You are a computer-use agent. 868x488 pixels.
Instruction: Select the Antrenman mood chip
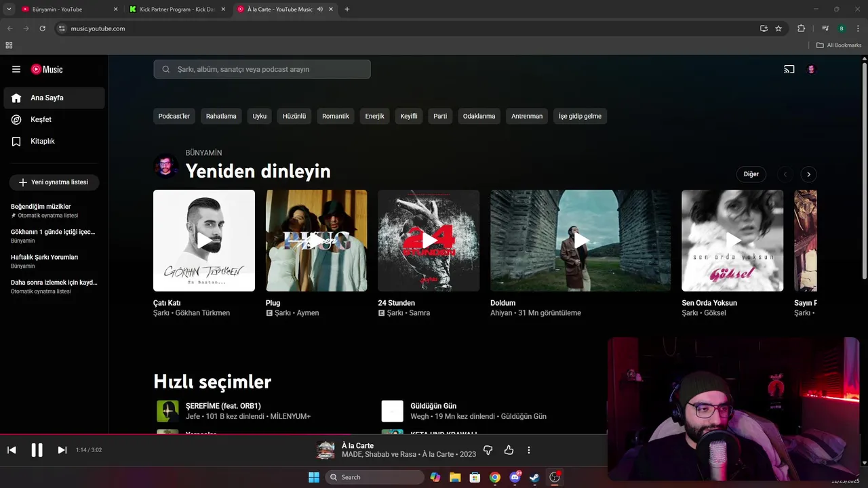(527, 116)
